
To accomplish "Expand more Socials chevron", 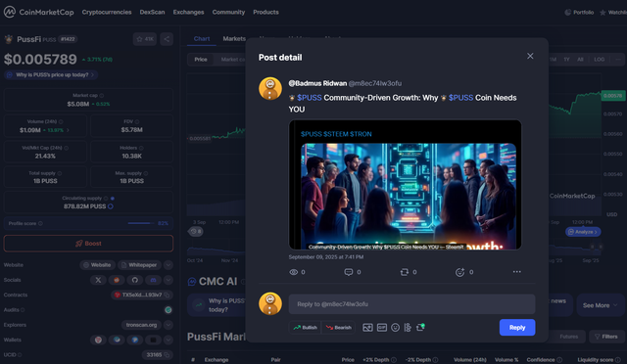I will (169, 280).
